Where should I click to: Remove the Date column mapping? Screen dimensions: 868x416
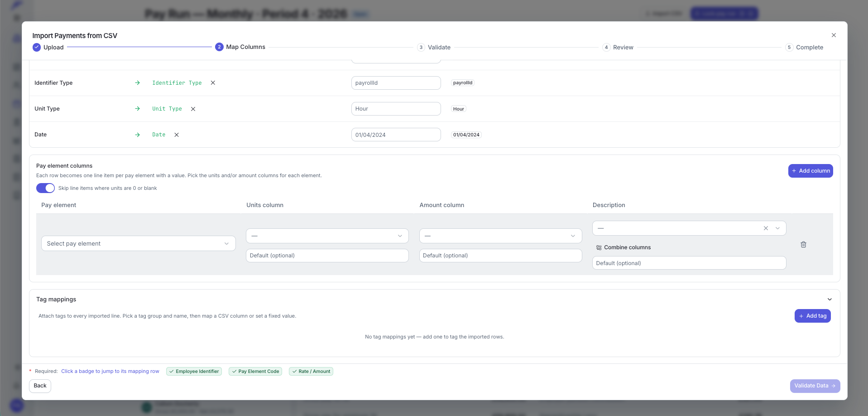tap(177, 135)
